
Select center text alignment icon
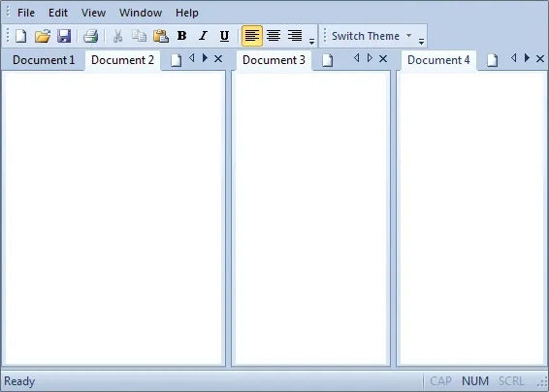pos(274,36)
